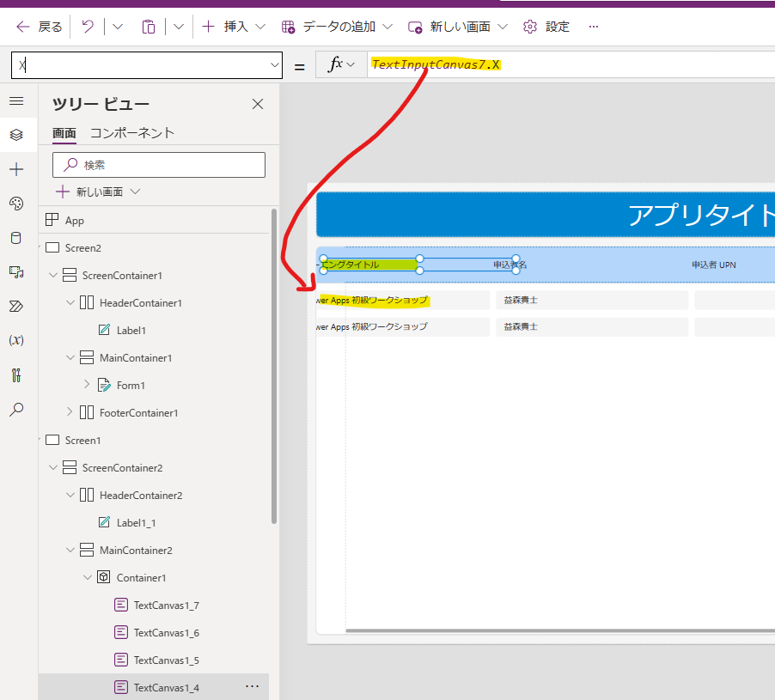Open TextCanvas1_4 more options ellipsis
Viewport: 775px width, 700px height.
[x=253, y=686]
